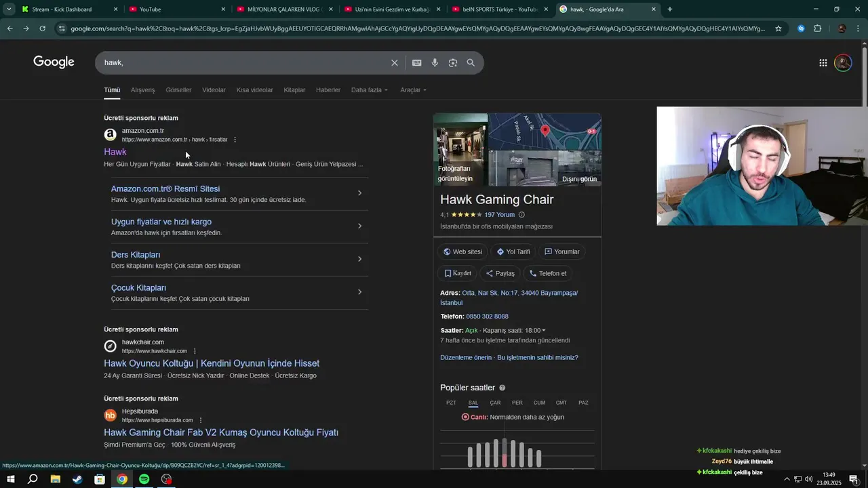
Task: Show hidden system tray icons
Action: (x=787, y=479)
